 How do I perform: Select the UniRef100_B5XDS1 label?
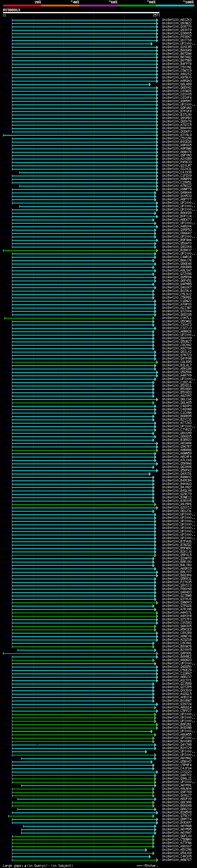177,386
